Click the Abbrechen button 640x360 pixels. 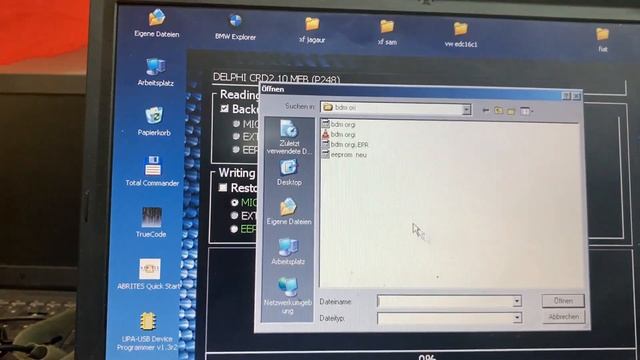point(564,317)
